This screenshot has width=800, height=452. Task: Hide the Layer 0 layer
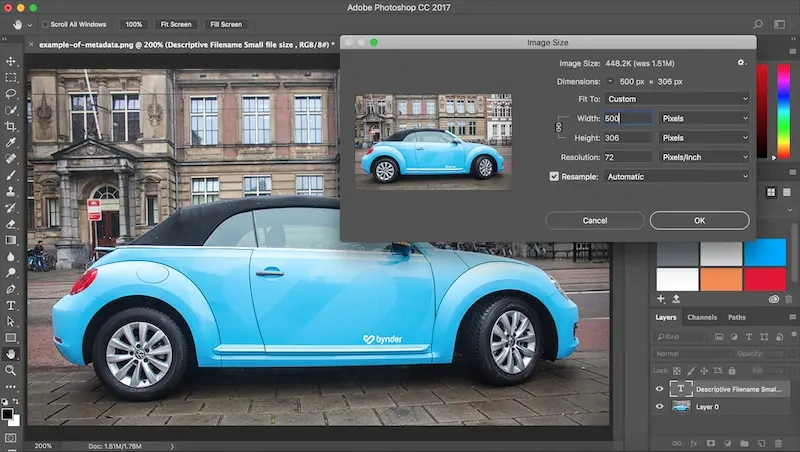coord(659,407)
